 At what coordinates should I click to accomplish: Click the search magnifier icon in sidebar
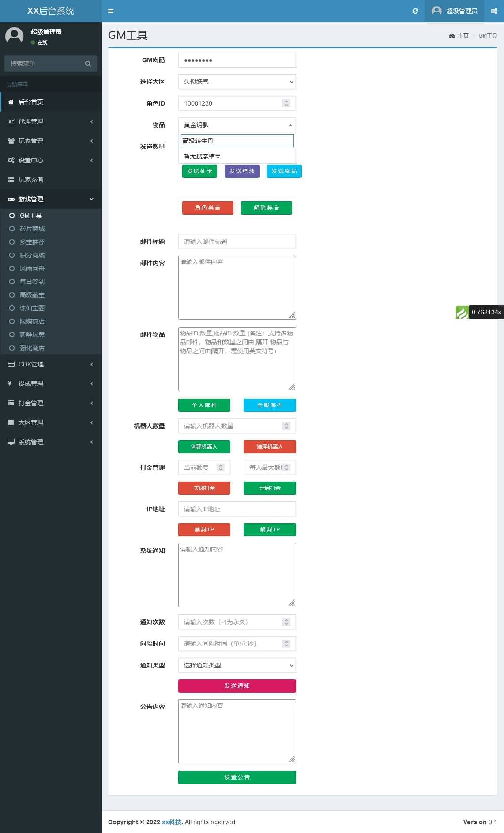88,64
